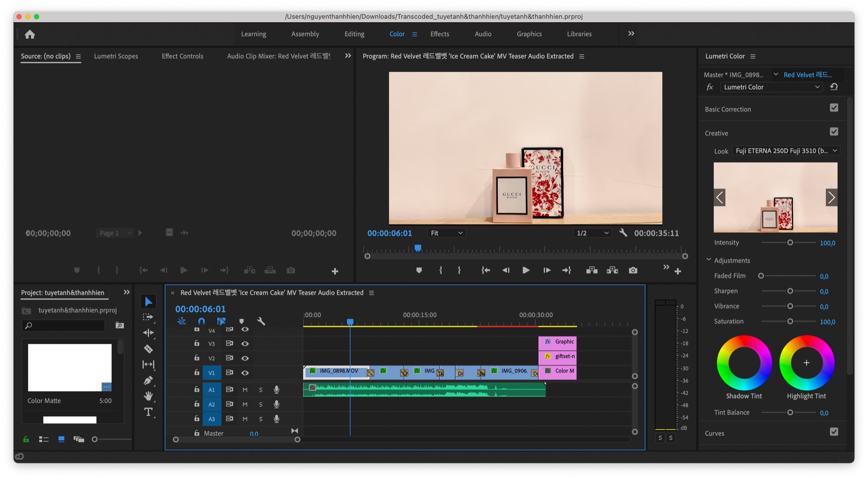Viewport: 868px width, 479px height.
Task: Toggle Curves section checkbox
Action: point(834,432)
